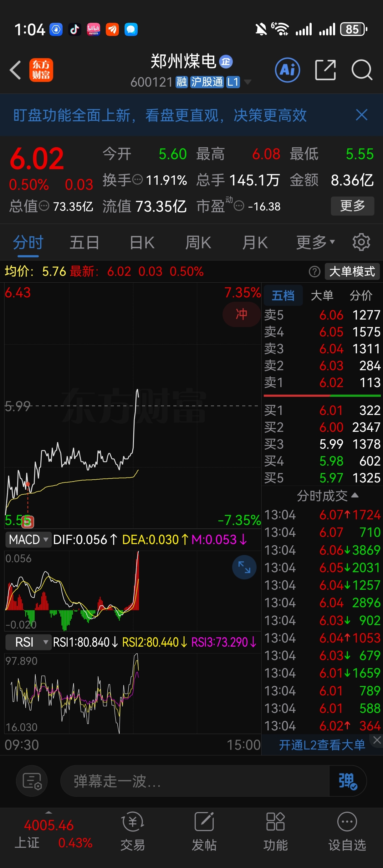Expand the 更多 chart period dropdown
383x868 pixels.
[315, 242]
